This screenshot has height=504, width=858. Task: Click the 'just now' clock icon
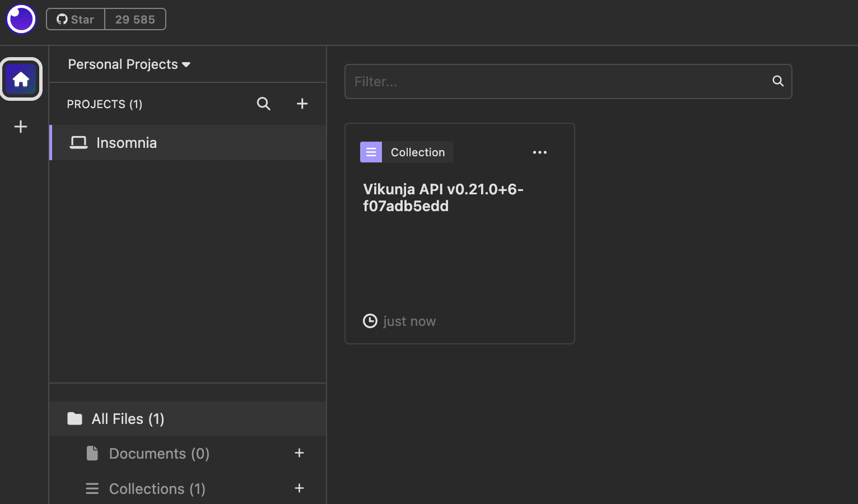coord(370,321)
